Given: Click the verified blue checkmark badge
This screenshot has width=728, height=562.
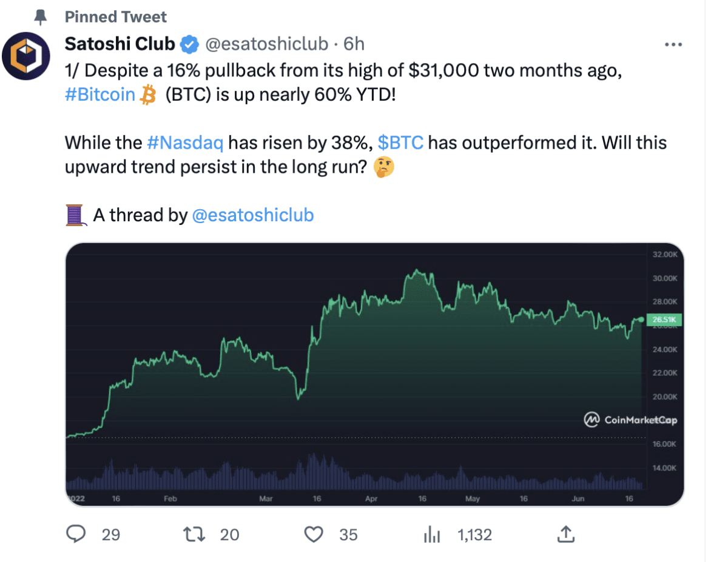Looking at the screenshot, I should pyautogui.click(x=190, y=43).
